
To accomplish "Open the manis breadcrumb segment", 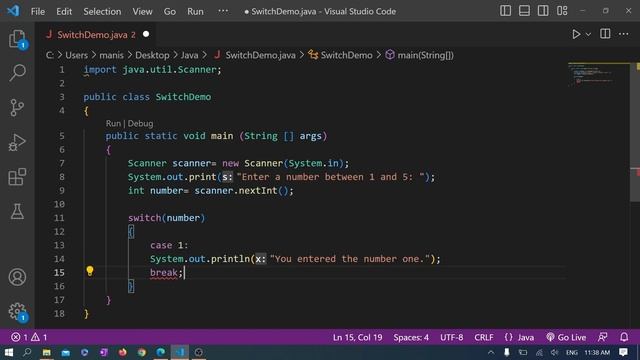I will coord(111,55).
